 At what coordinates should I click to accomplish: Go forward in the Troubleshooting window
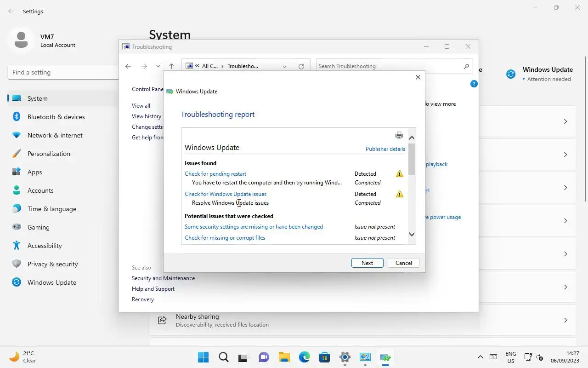pyautogui.click(x=144, y=66)
